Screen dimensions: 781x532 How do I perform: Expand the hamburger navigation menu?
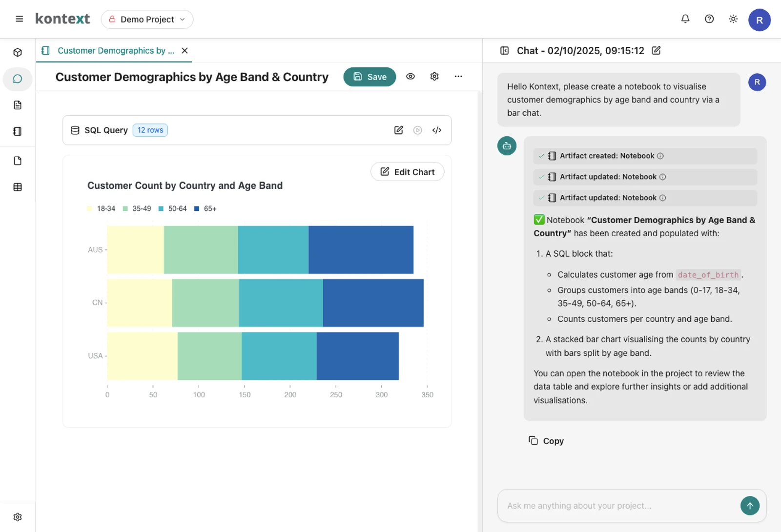click(20, 19)
